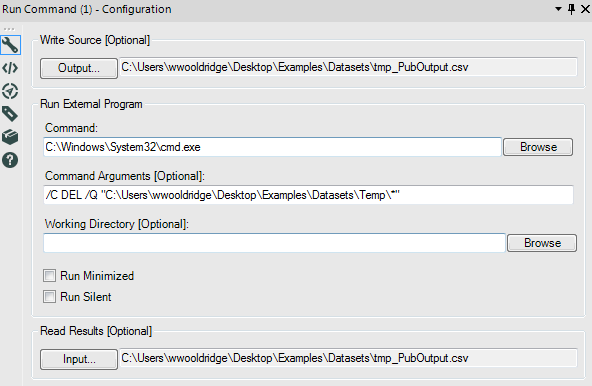The image size is (592, 386).
Task: Enable the Run Silent checkbox
Action: click(x=49, y=296)
